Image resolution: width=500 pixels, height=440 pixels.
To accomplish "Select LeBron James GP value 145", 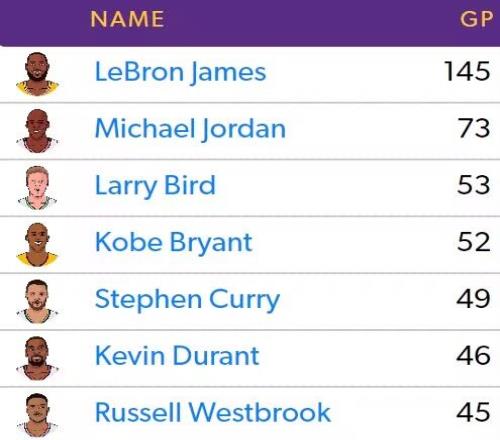I will pyautogui.click(x=467, y=71).
